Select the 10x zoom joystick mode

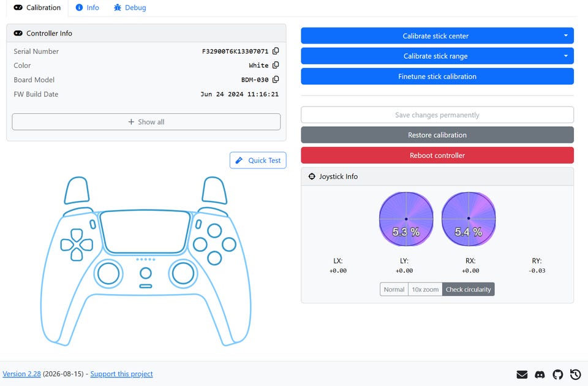pos(425,289)
